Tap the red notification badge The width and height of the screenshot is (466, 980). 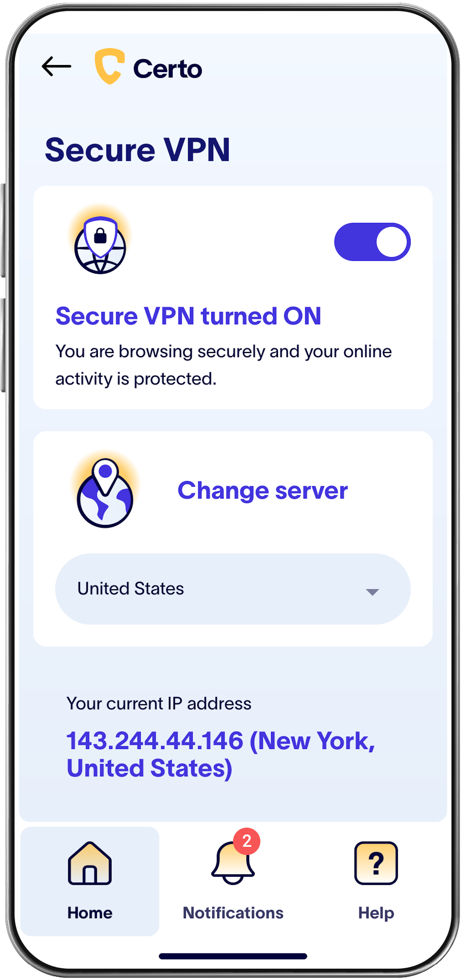coord(247,841)
